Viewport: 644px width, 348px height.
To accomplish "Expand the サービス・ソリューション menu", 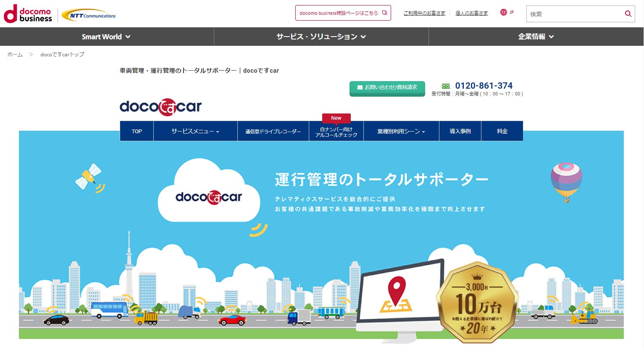I will coord(321,37).
